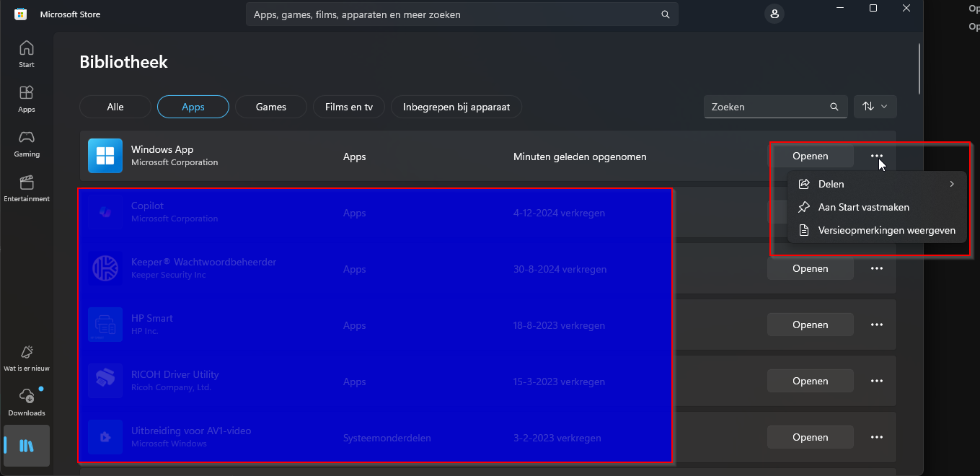Image resolution: width=980 pixels, height=476 pixels.
Task: Focus the top store search box
Action: coord(462,14)
